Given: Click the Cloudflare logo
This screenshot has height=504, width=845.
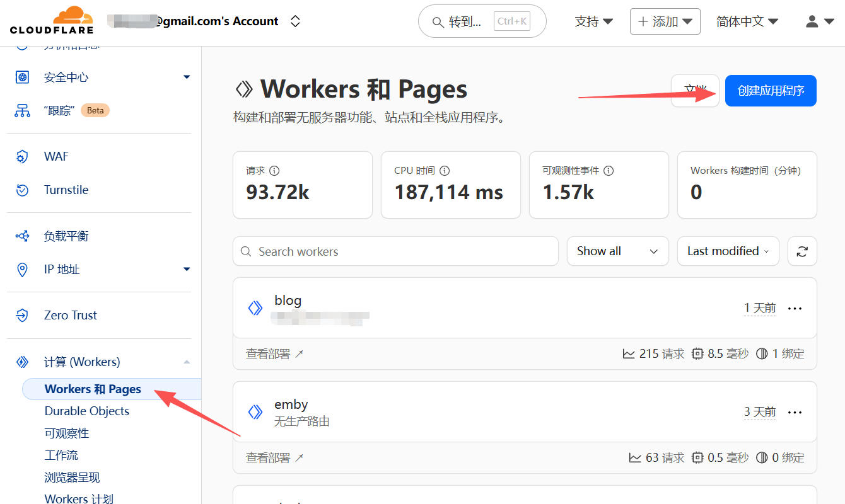Looking at the screenshot, I should coord(52,21).
